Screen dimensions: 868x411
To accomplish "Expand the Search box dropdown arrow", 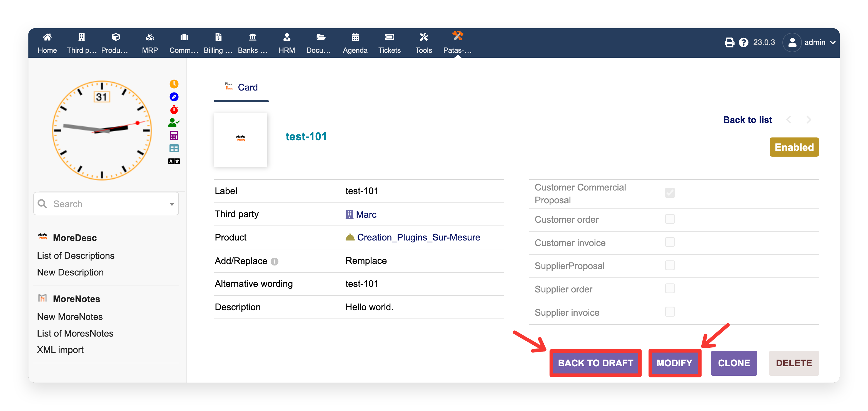I will click(x=172, y=204).
